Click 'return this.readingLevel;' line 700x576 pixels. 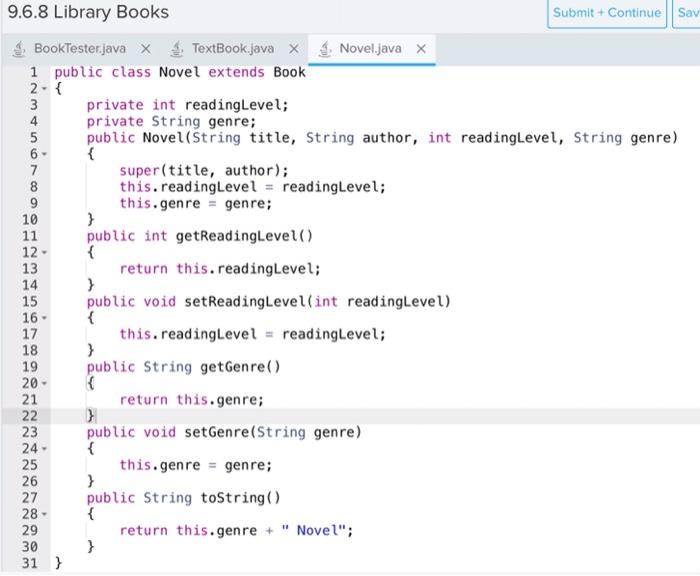point(220,269)
